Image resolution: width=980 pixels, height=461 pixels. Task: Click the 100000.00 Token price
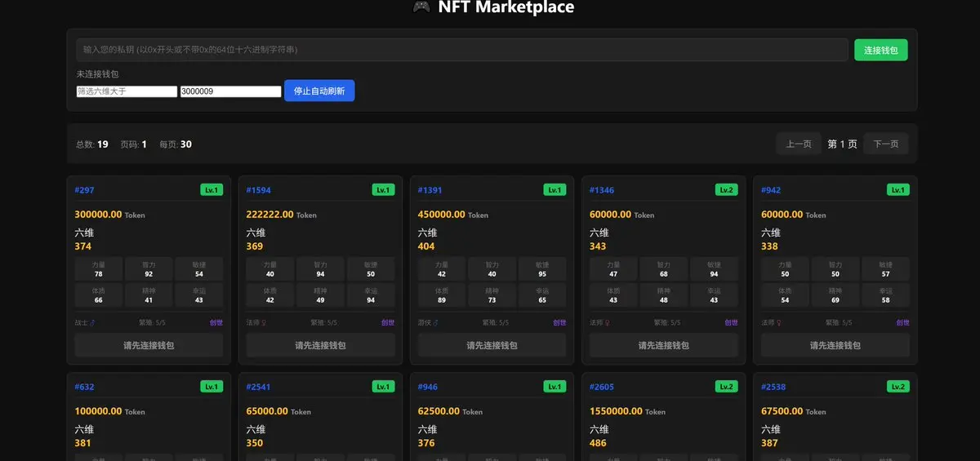click(x=109, y=411)
